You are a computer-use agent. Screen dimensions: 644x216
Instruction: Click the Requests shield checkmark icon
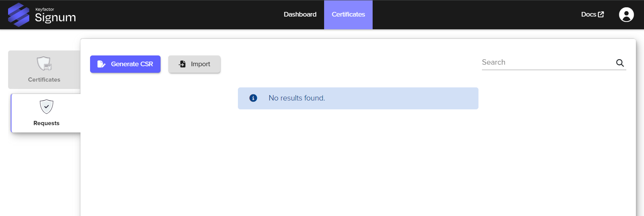(47, 107)
